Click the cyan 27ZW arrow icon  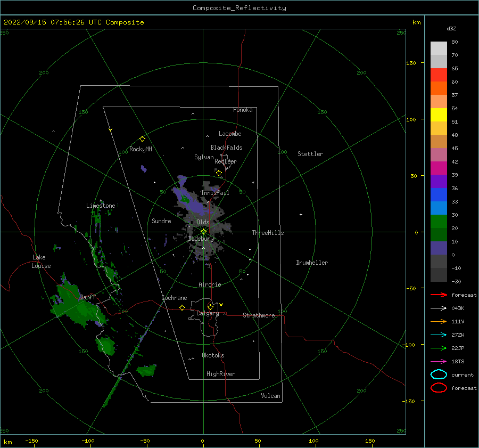[439, 335]
